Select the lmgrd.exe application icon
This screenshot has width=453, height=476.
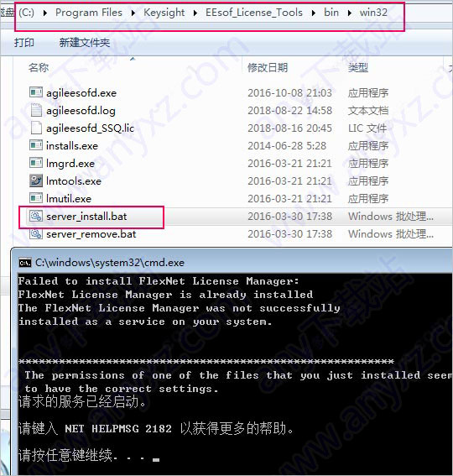pos(36,163)
